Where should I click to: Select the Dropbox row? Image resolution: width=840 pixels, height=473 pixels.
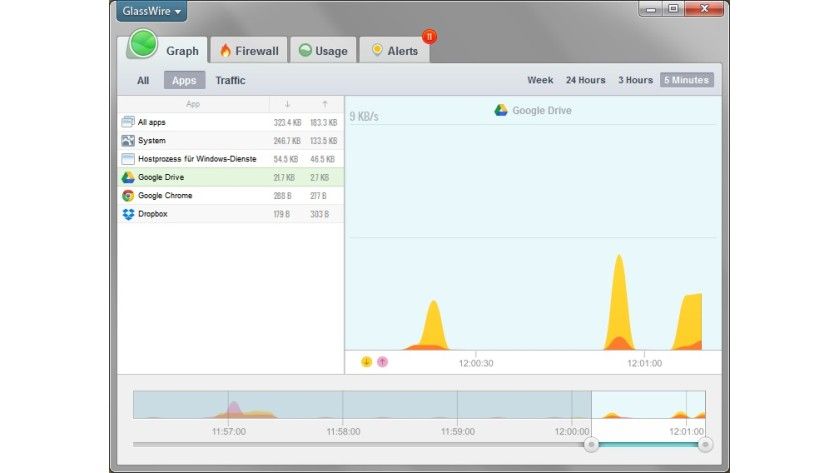coord(230,214)
